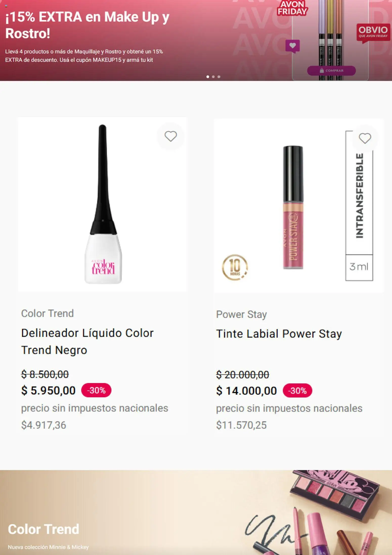Select the second carousel dot
This screenshot has width=392, height=555.
tap(214, 76)
